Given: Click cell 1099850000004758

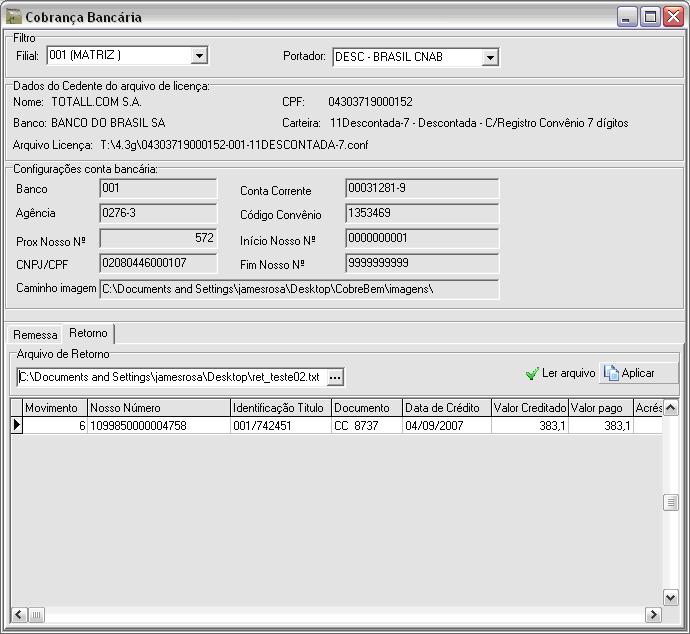Looking at the screenshot, I should tap(159, 426).
